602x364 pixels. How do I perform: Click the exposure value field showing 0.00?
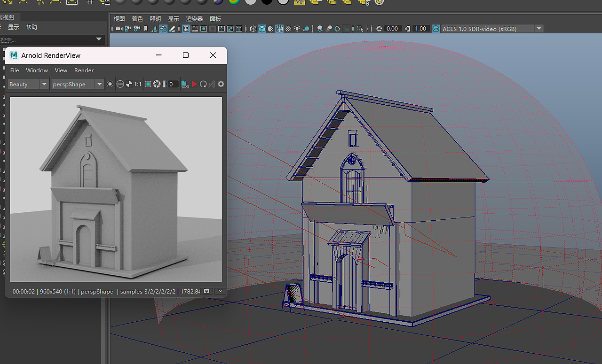(x=393, y=29)
